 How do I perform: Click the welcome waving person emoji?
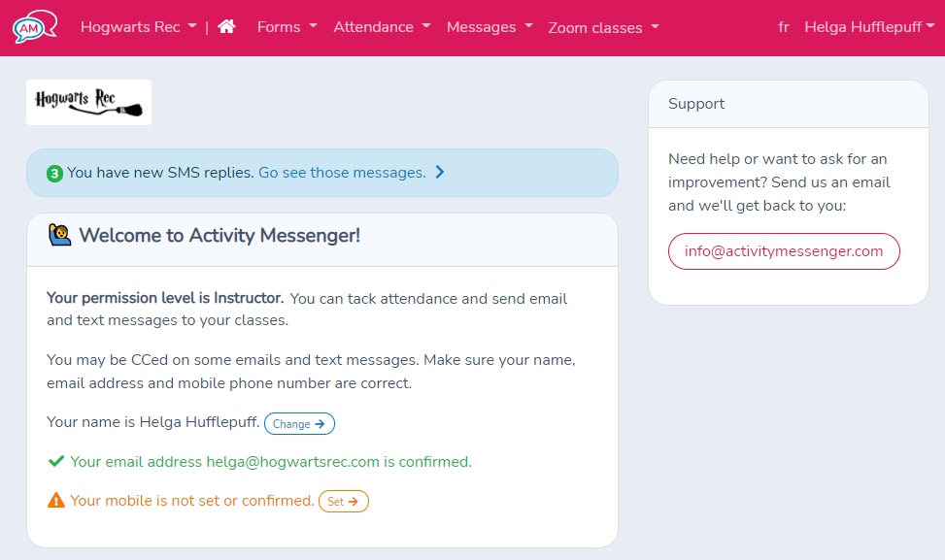[59, 235]
